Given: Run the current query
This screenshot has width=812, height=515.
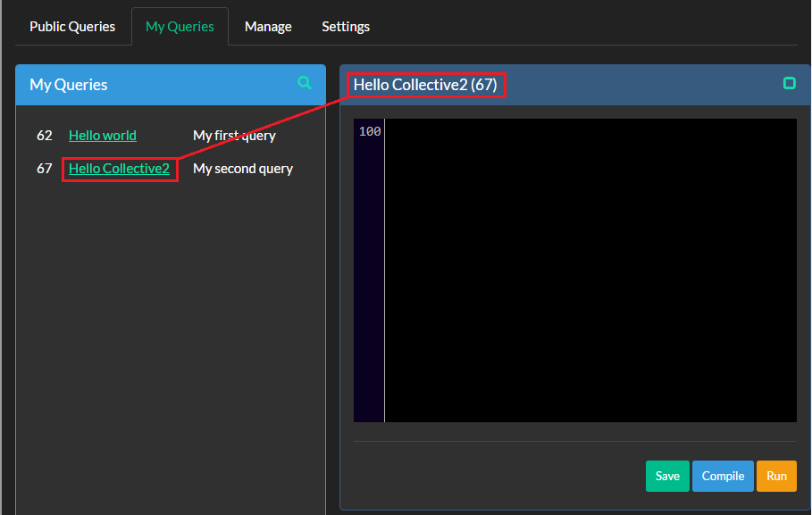Looking at the screenshot, I should point(776,476).
